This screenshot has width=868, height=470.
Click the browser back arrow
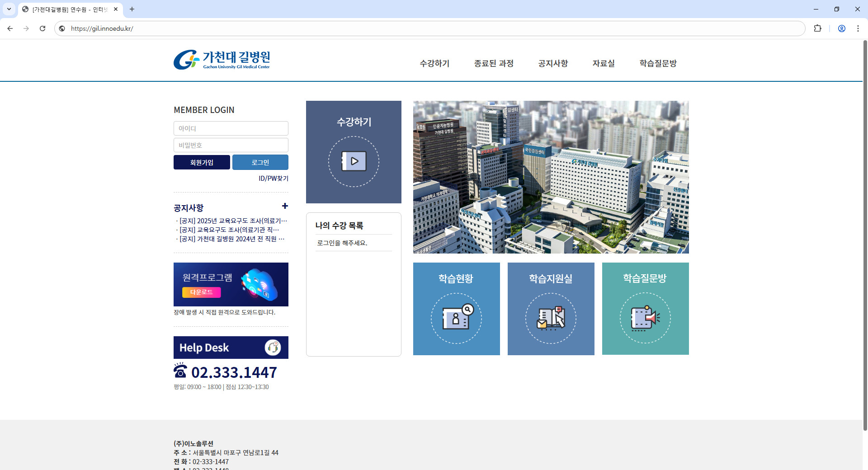[10, 28]
